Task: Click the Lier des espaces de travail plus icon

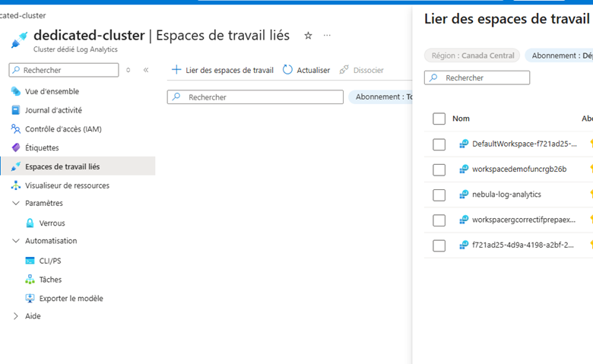Action: coord(176,70)
